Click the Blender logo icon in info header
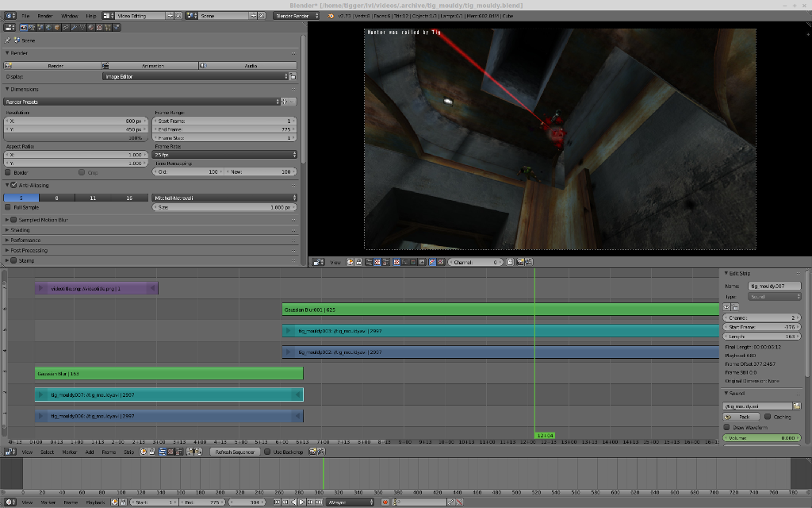The height and width of the screenshot is (508, 812). [331, 16]
